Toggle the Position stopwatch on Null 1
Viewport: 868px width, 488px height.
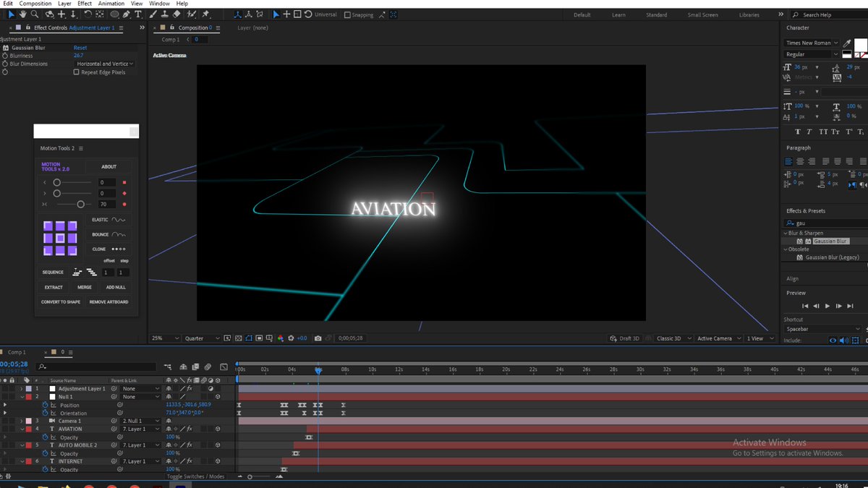coord(45,406)
